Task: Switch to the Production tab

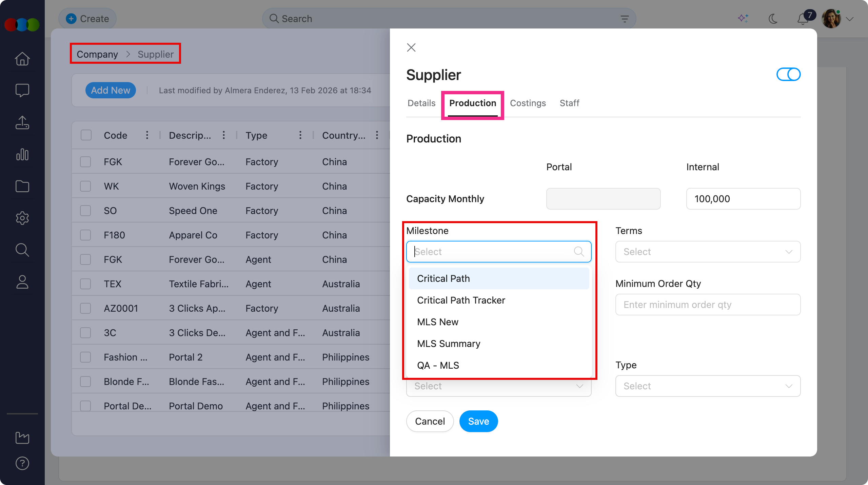Action: (x=473, y=103)
